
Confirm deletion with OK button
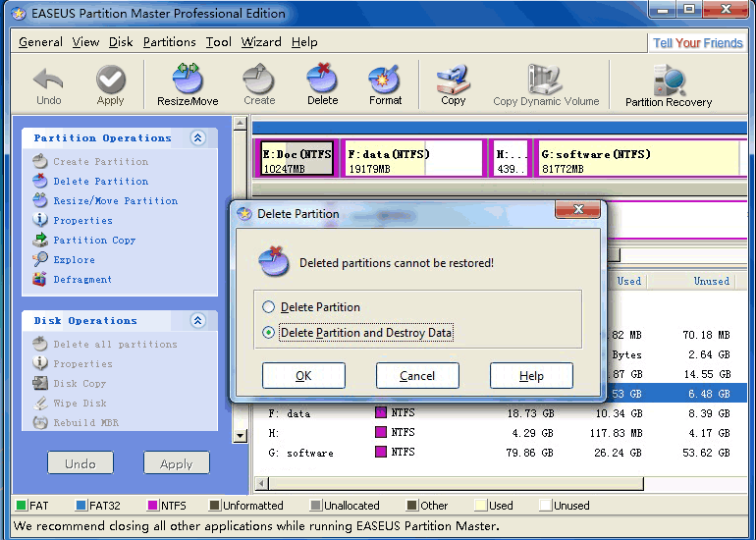[303, 376]
